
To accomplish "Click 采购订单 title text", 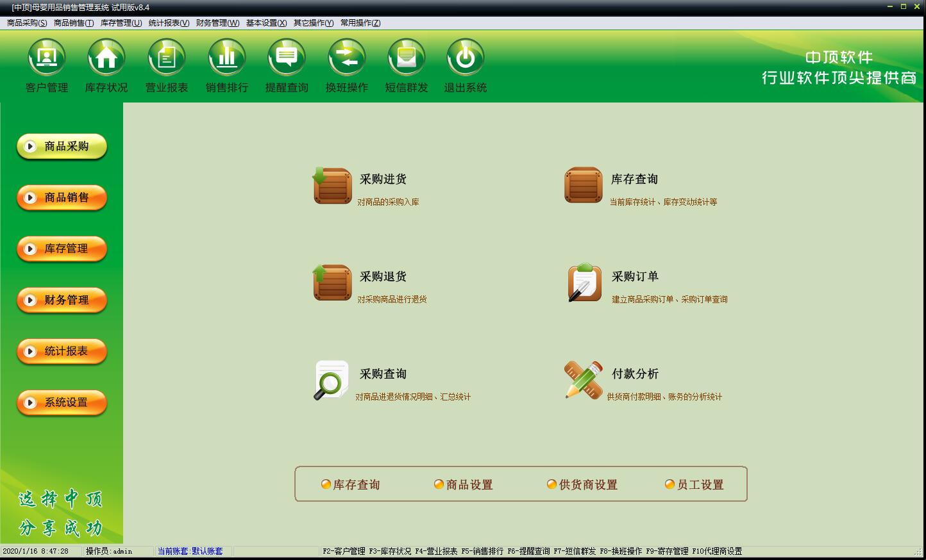I will [635, 277].
